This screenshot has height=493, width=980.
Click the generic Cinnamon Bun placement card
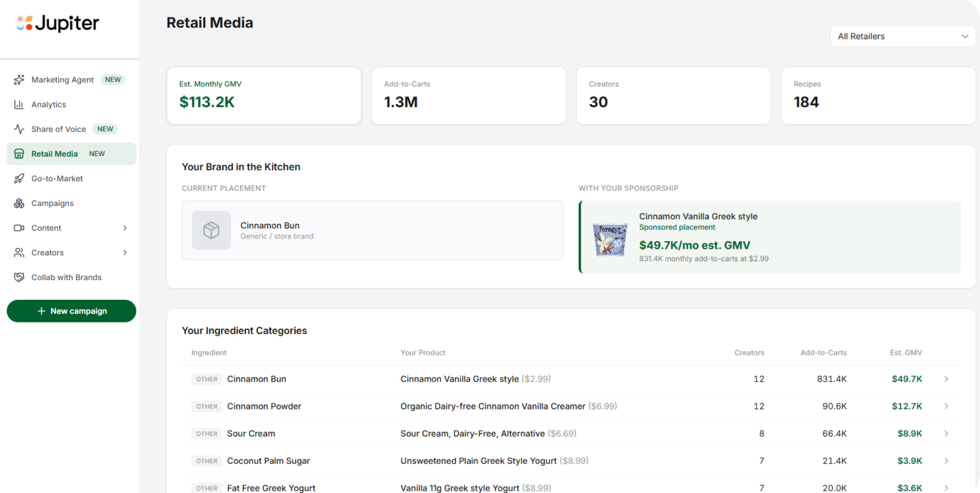click(x=372, y=230)
